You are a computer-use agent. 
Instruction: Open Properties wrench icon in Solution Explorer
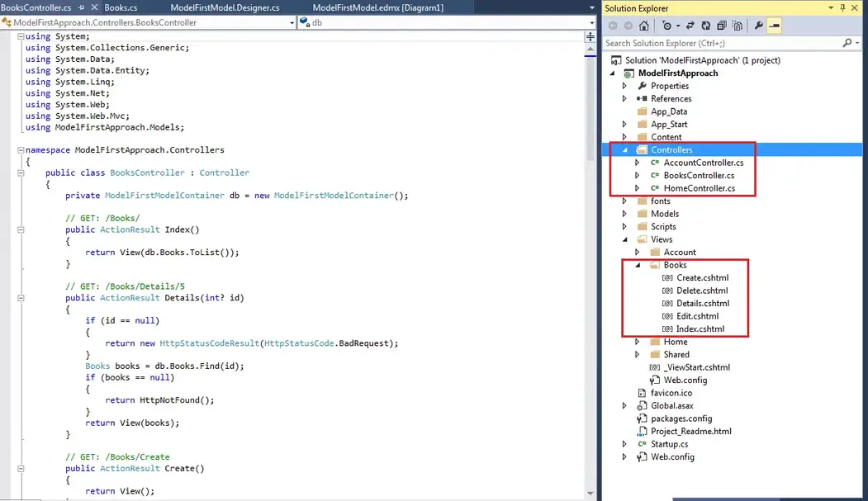(x=758, y=26)
